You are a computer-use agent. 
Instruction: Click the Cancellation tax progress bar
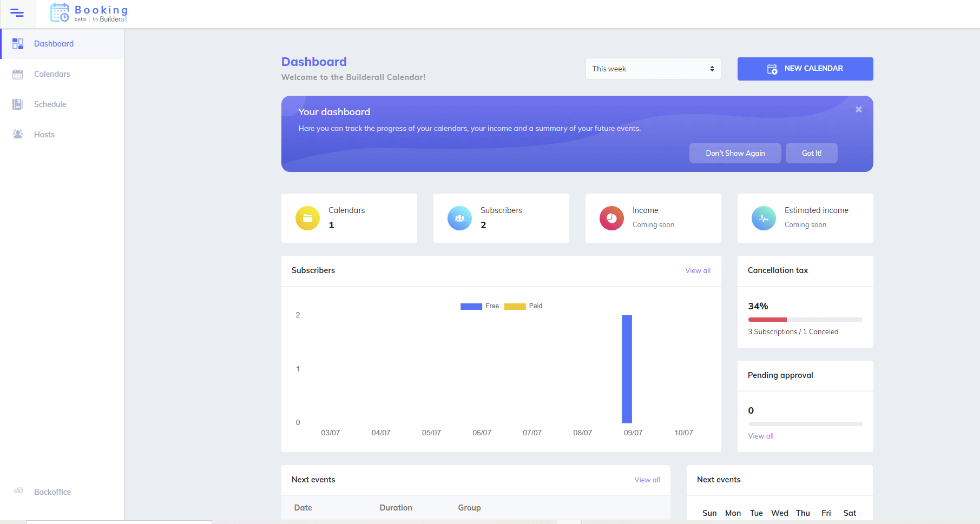(x=805, y=320)
